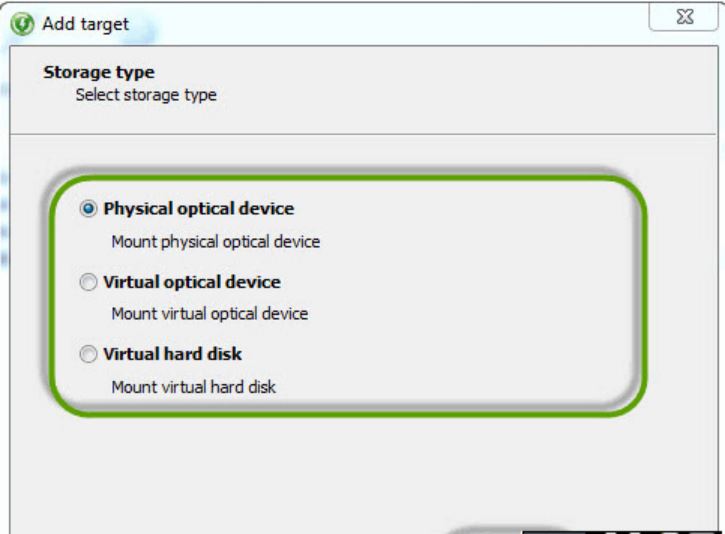Viewport: 725px width, 534px height.
Task: Select the Physical optical device radio button
Action: click(88, 209)
